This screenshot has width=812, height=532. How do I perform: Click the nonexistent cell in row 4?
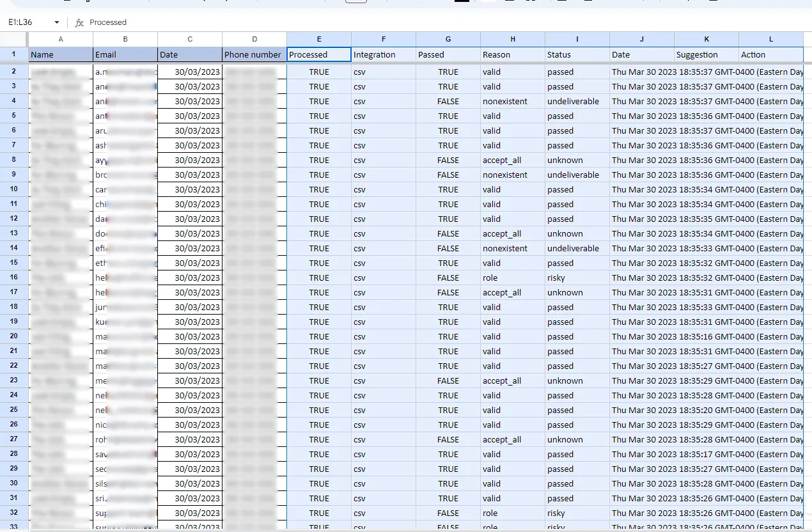(x=513, y=101)
